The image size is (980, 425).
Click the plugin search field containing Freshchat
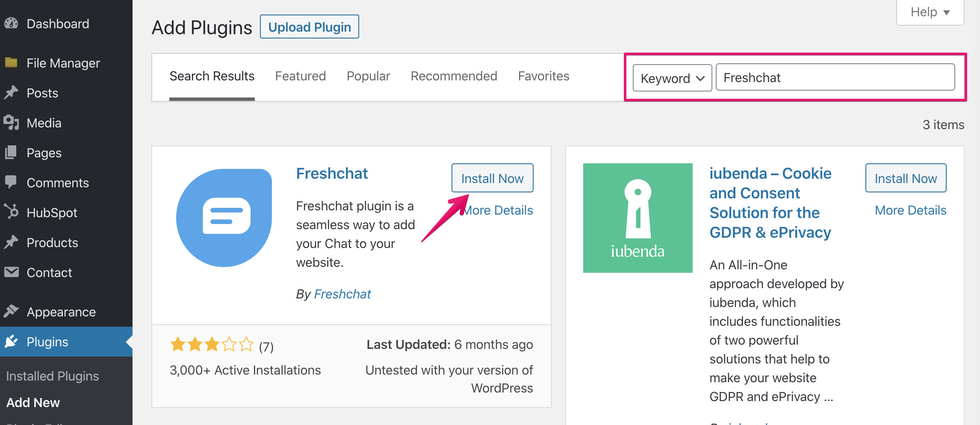pyautogui.click(x=835, y=77)
